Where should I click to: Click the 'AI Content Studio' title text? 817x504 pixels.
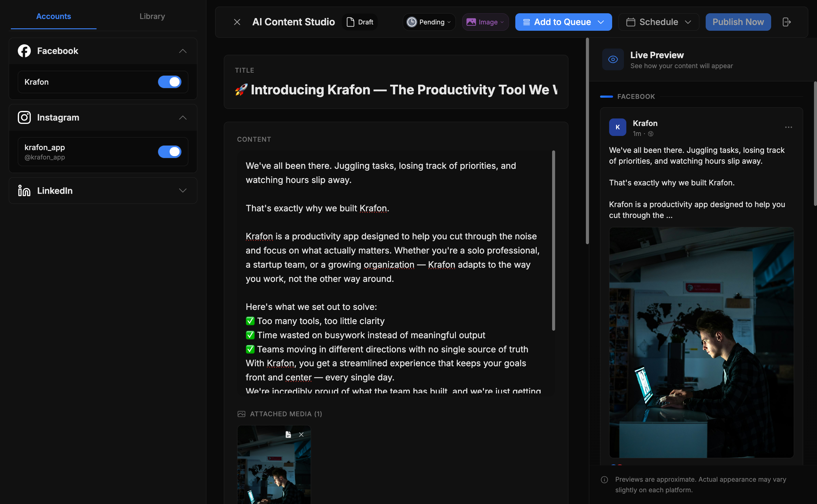293,22
